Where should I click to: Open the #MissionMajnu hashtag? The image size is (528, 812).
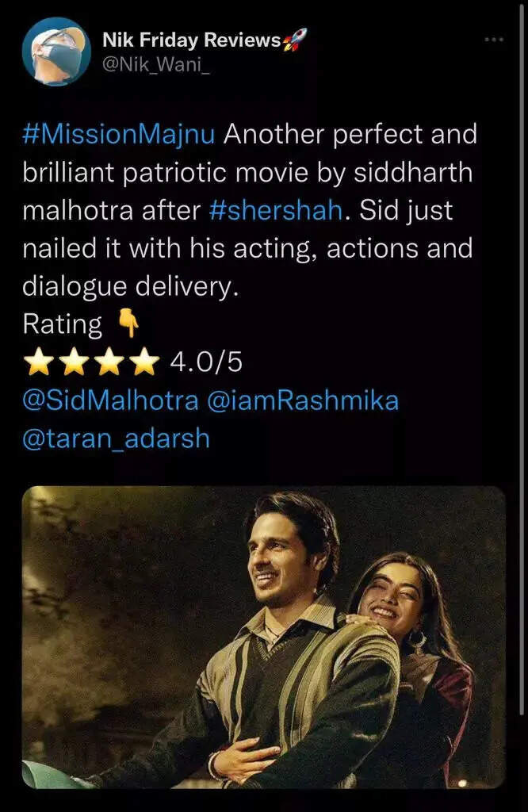[x=119, y=135]
